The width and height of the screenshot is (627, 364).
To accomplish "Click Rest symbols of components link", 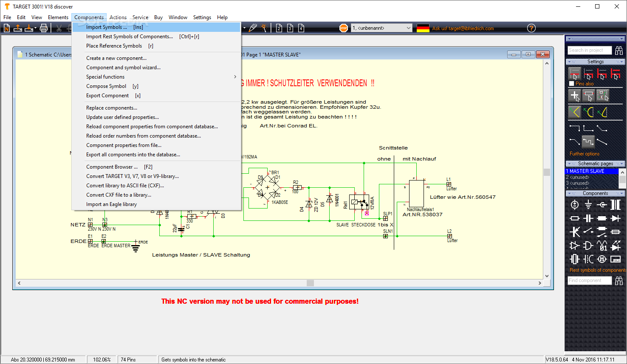I will click(598, 270).
